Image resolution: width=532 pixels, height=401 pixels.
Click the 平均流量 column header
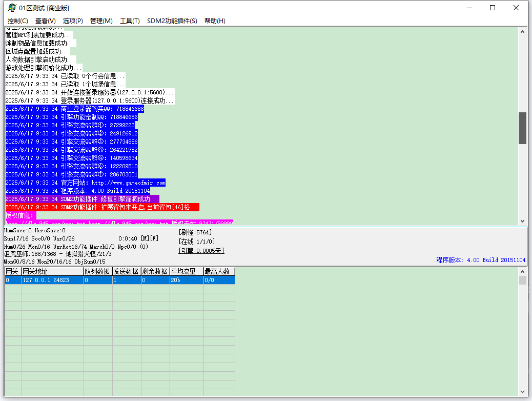click(x=187, y=271)
